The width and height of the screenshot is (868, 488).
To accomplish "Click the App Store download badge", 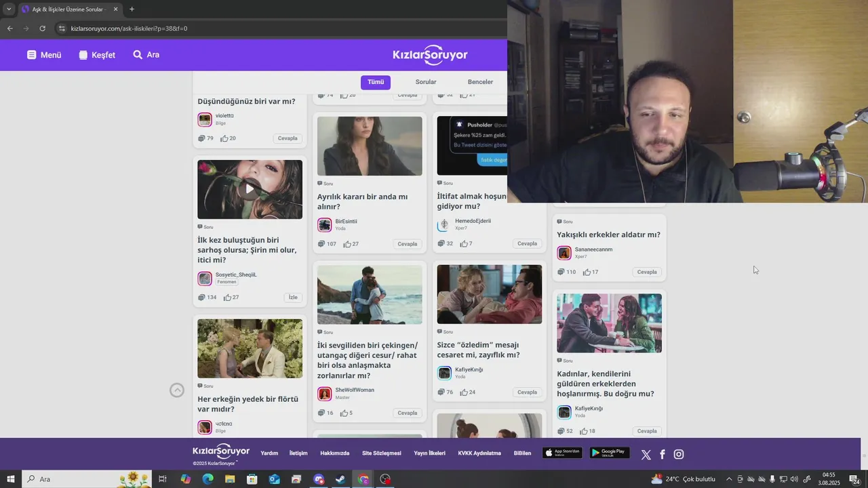I will (x=562, y=453).
